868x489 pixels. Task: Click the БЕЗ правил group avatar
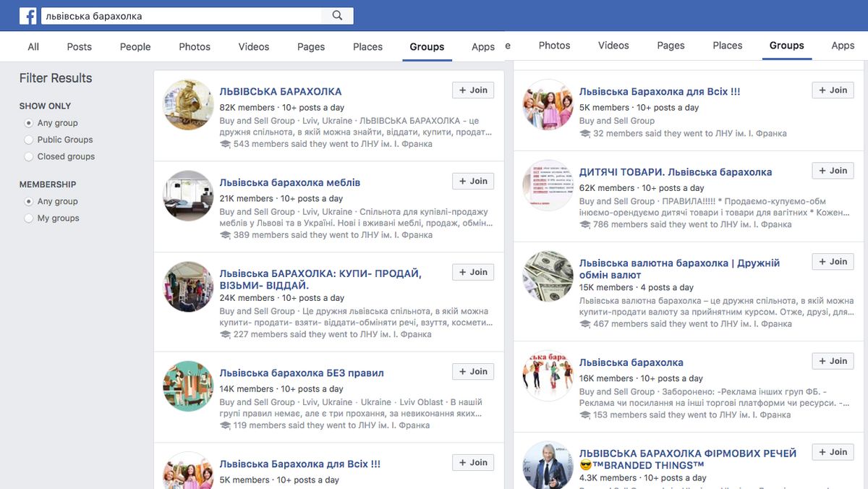(188, 386)
